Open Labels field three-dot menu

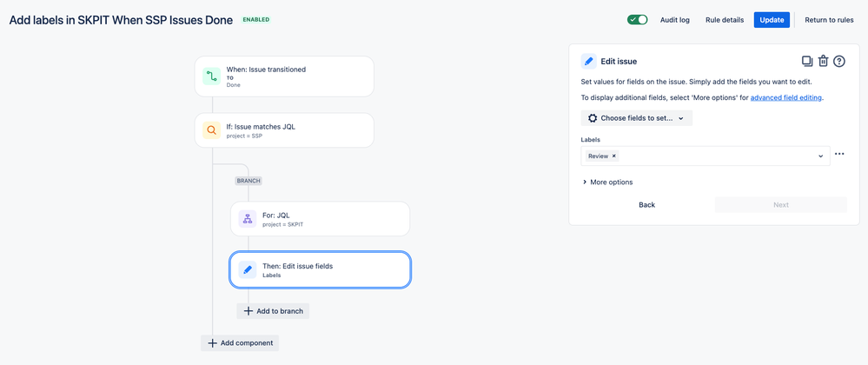click(x=839, y=155)
